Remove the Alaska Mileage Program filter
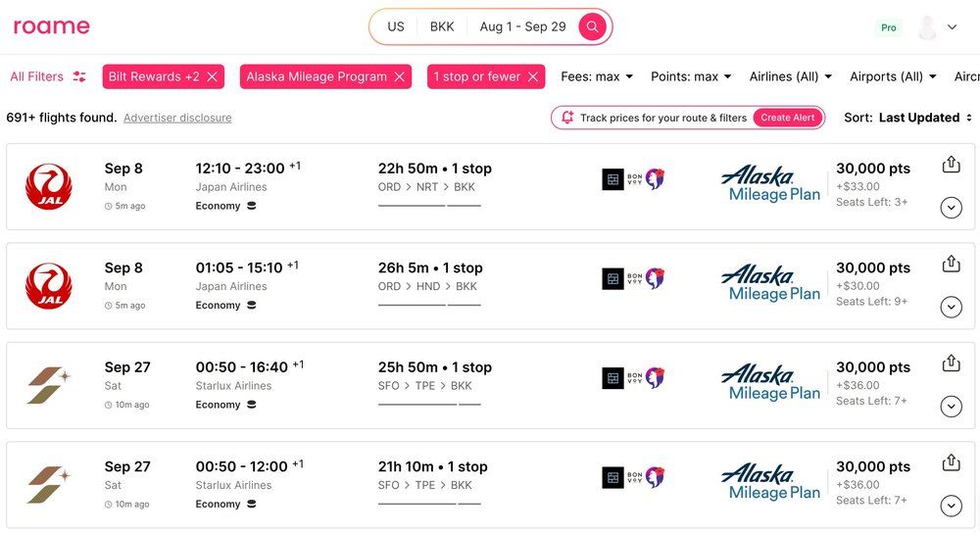This screenshot has height=533, width=980. [400, 76]
